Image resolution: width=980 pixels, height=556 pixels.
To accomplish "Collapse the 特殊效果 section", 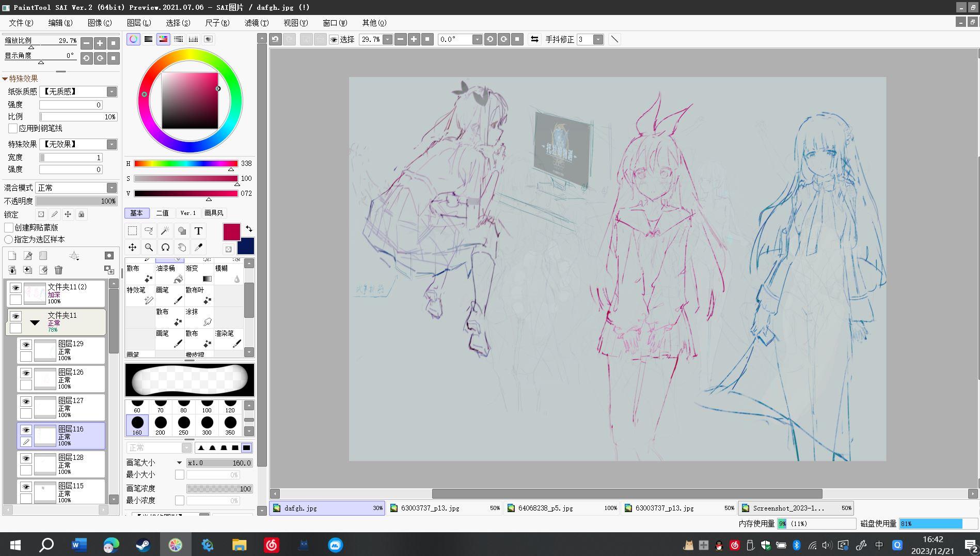I will click(5, 79).
